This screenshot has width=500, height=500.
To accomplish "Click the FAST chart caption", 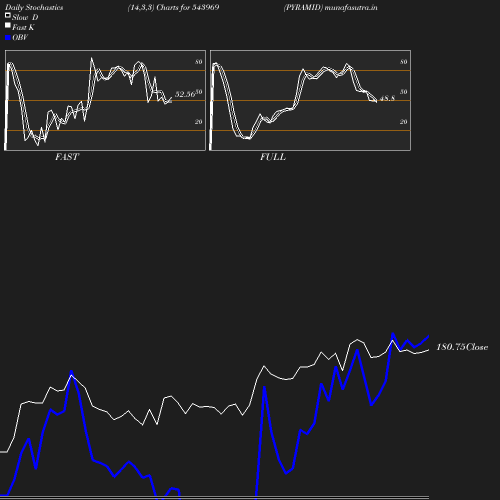I will [67, 157].
